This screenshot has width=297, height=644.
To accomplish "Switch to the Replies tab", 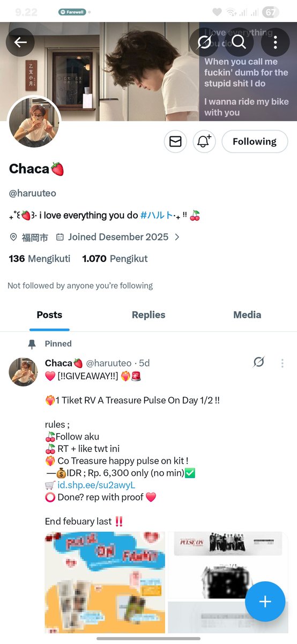I will (148, 315).
